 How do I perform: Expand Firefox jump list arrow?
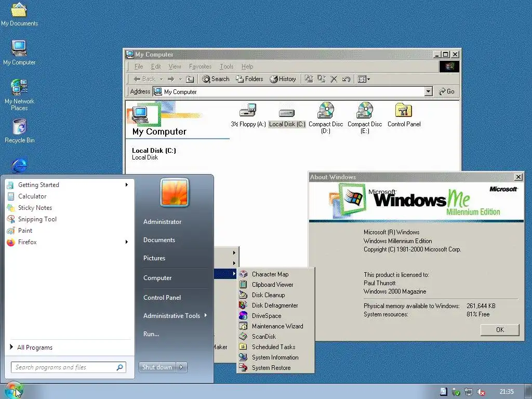(x=127, y=242)
